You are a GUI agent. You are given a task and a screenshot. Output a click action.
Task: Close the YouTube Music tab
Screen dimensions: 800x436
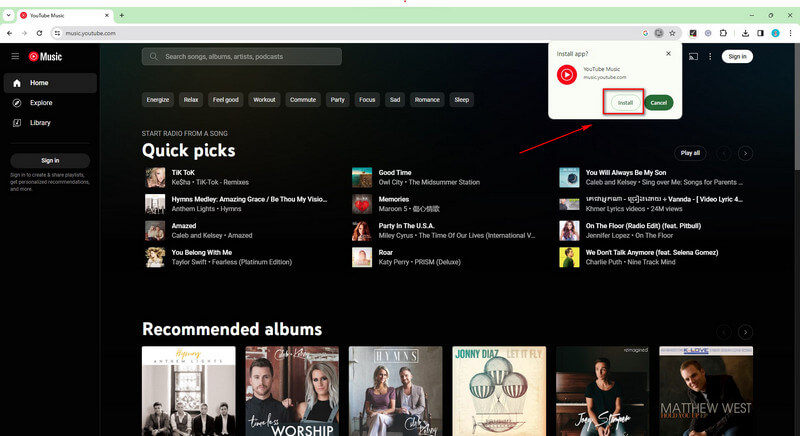107,15
